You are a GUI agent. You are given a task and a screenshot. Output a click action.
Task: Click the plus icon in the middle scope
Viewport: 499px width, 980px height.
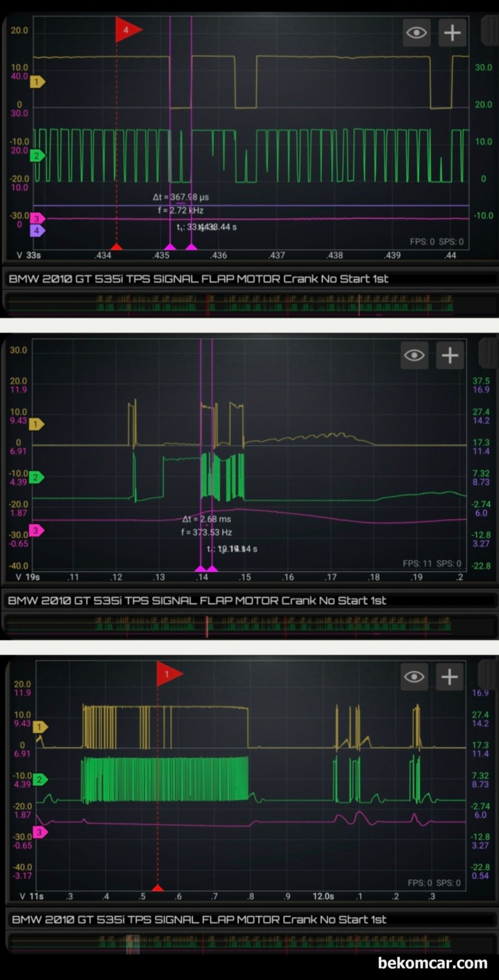[x=450, y=355]
